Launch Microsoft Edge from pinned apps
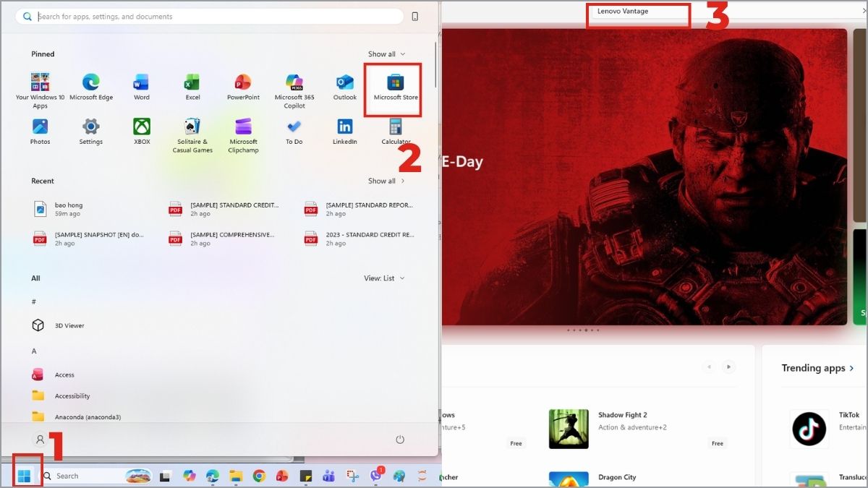The width and height of the screenshot is (868, 488). (x=91, y=87)
